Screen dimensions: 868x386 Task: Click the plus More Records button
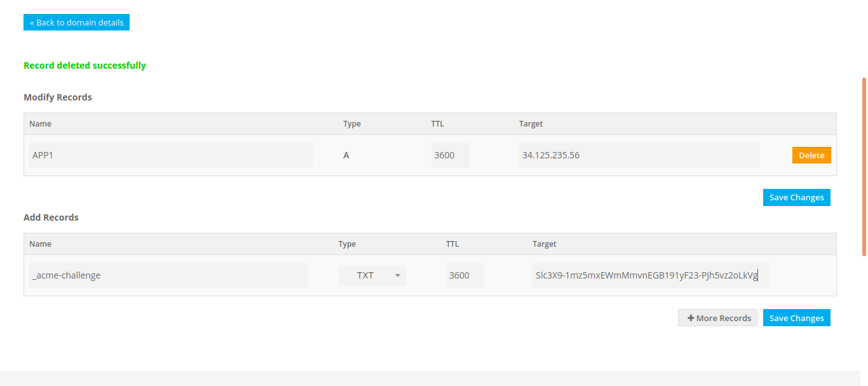click(x=717, y=318)
